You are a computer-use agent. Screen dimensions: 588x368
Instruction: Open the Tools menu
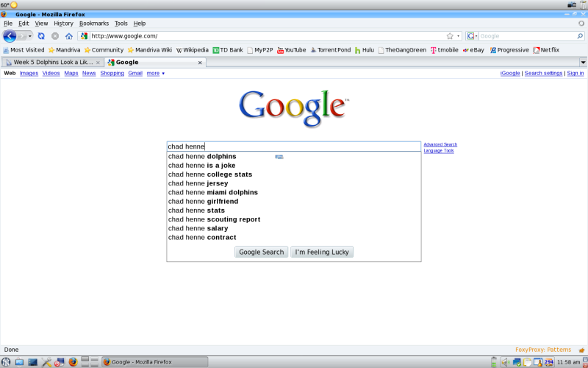point(121,24)
